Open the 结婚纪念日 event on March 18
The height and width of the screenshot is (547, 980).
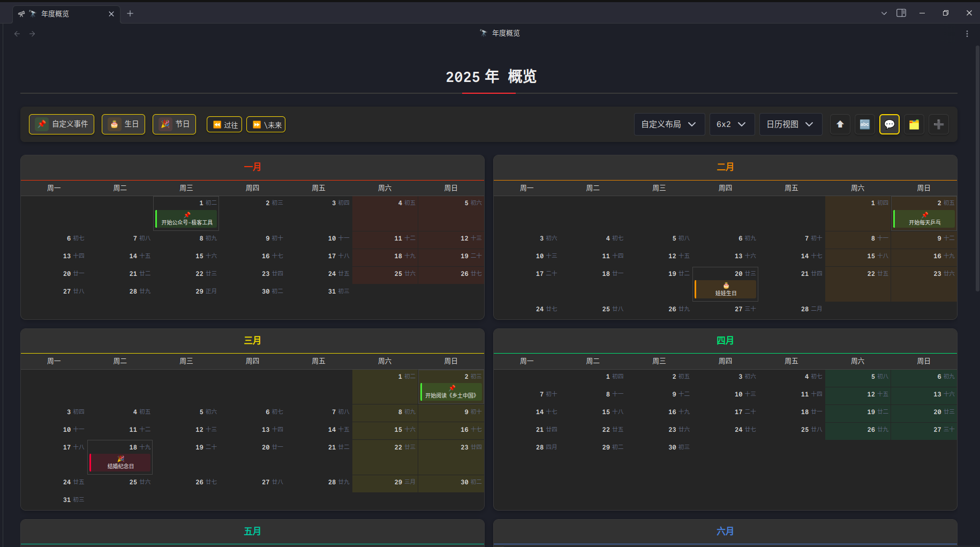pyautogui.click(x=121, y=463)
